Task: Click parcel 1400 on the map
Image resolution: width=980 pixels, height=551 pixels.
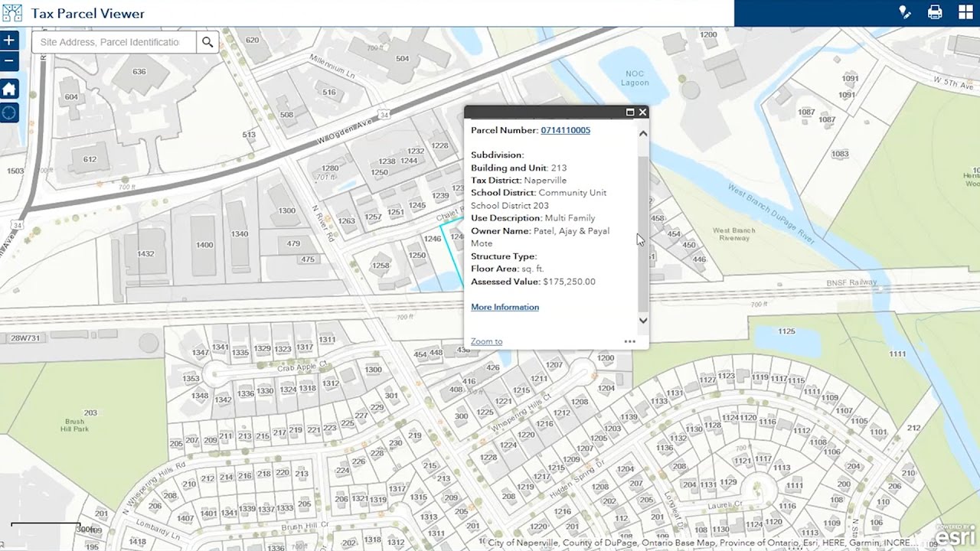Action: tap(204, 245)
